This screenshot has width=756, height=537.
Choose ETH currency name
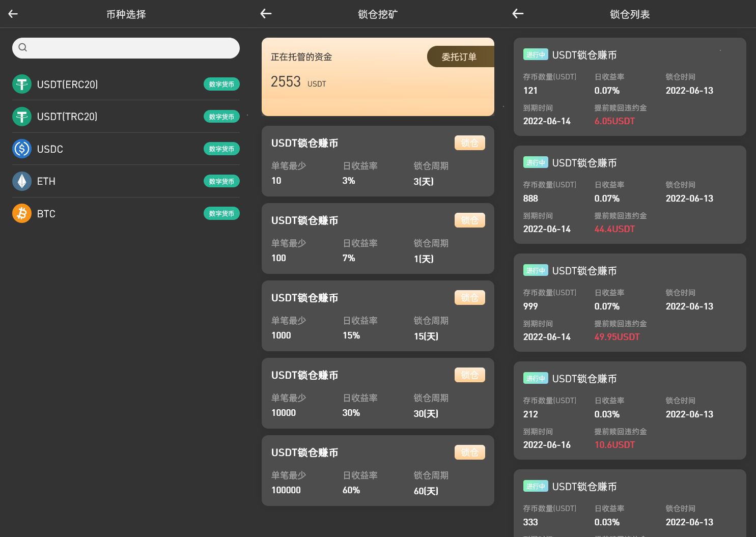click(46, 181)
